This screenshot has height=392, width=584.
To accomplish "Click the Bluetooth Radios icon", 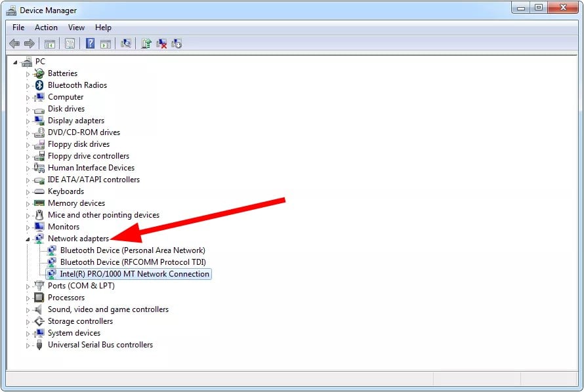I will pos(39,85).
